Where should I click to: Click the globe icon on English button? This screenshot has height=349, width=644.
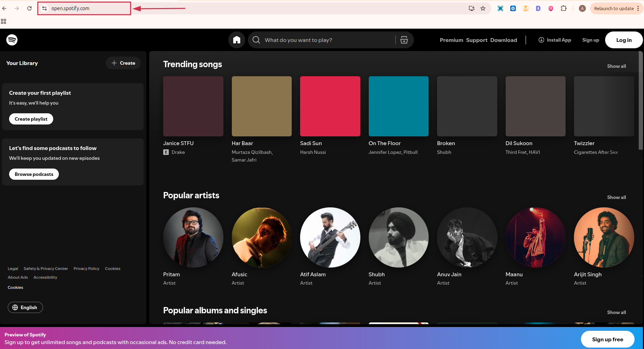click(15, 307)
